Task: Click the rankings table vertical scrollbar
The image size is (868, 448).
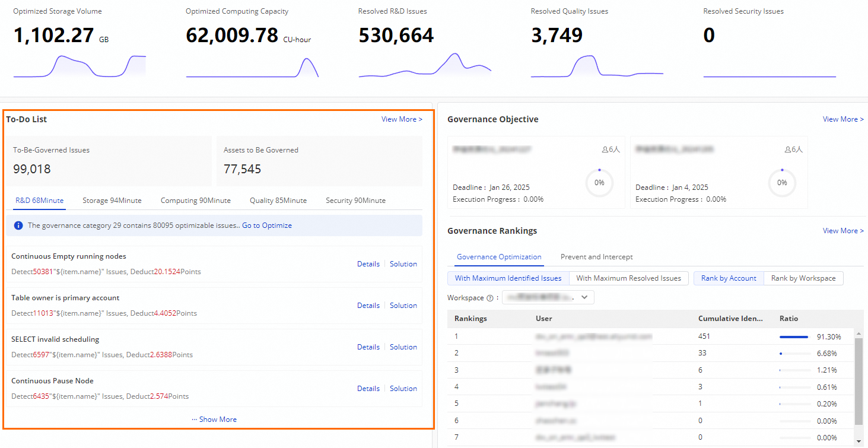Action: 859,382
